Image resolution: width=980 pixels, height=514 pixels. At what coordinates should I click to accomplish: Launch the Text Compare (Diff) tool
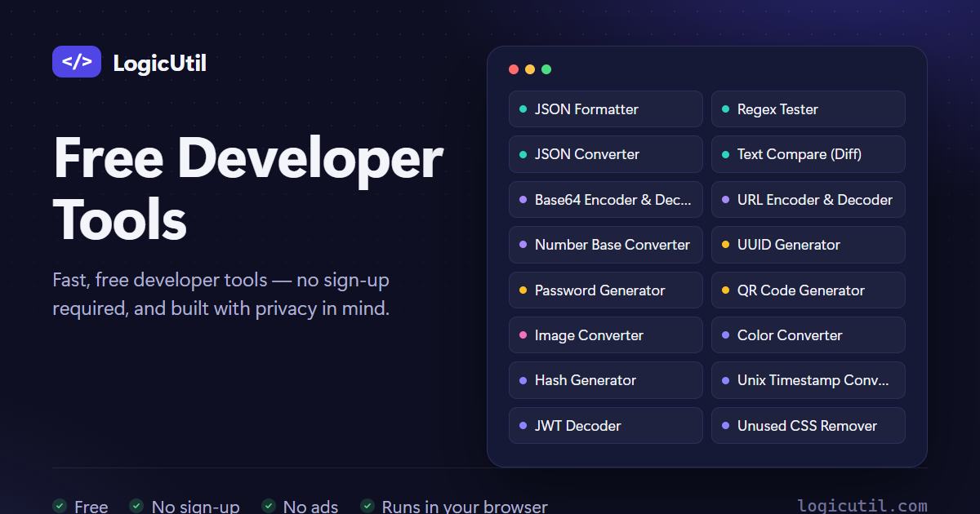pyautogui.click(x=808, y=154)
